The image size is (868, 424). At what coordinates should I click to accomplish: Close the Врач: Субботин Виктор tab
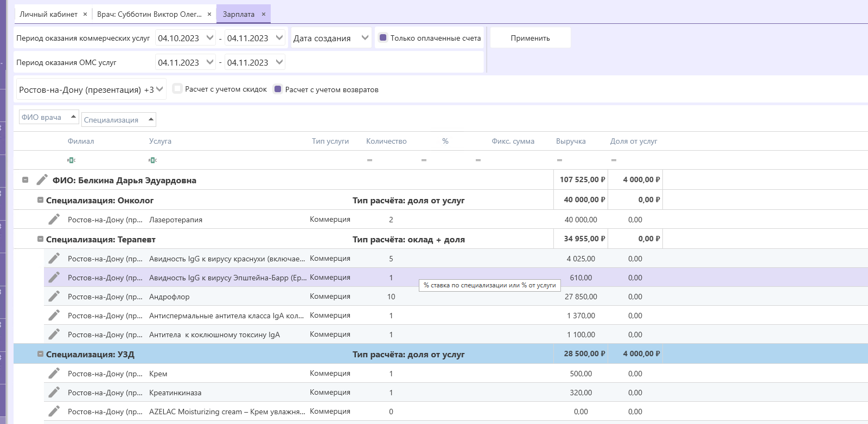(x=209, y=14)
